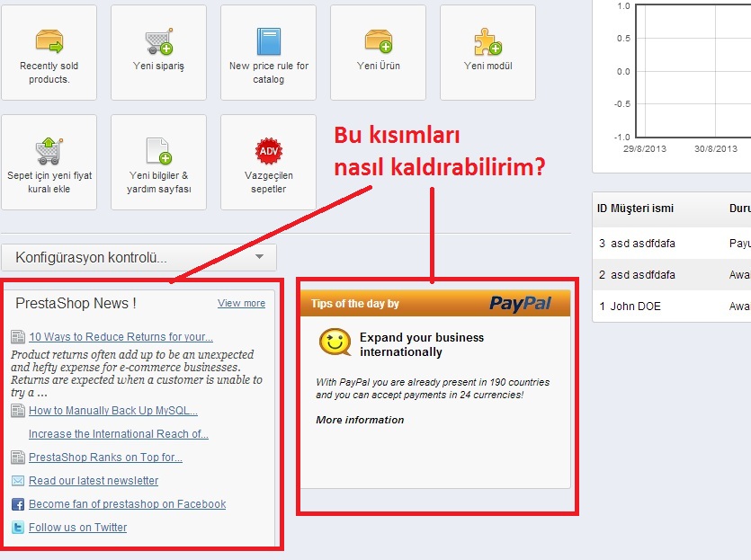The height and width of the screenshot is (560, 751).
Task: Open Increase the International Reach of link
Action: tap(119, 434)
